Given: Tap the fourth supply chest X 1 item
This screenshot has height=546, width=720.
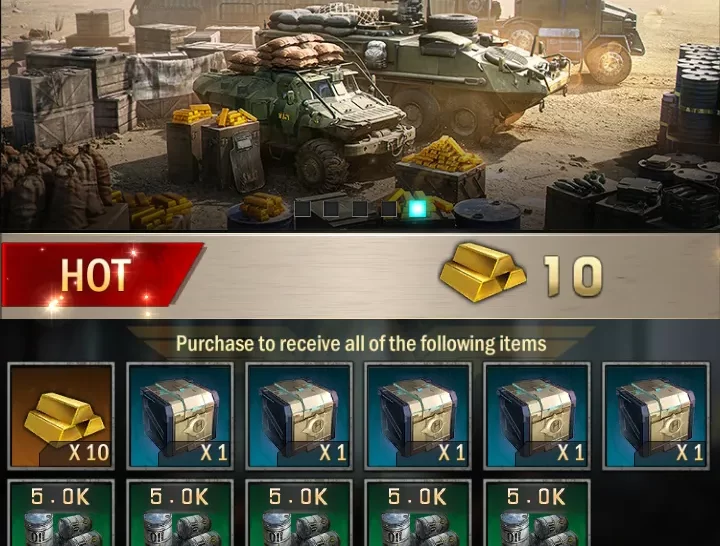Looking at the screenshot, I should click(x=536, y=417).
